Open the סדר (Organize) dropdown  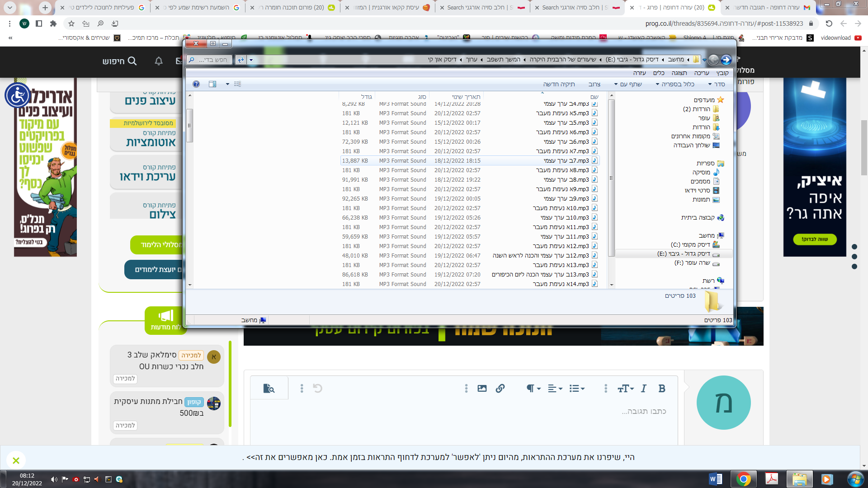tap(717, 84)
